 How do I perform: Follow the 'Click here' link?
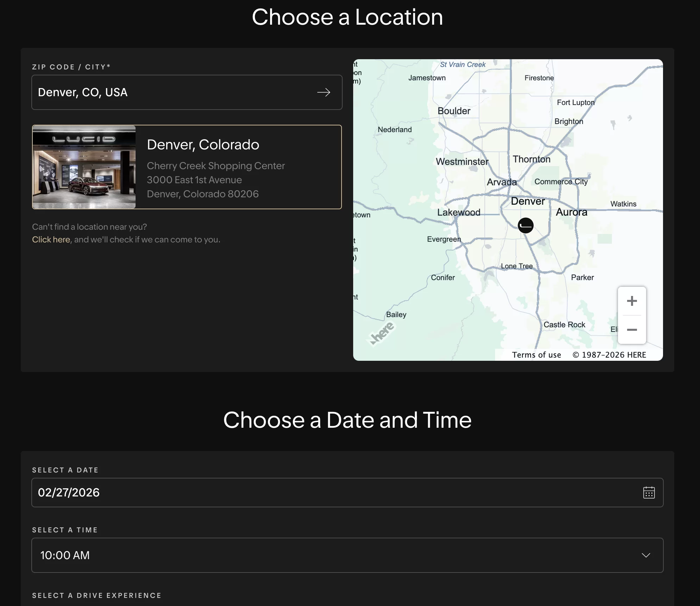[x=51, y=240]
